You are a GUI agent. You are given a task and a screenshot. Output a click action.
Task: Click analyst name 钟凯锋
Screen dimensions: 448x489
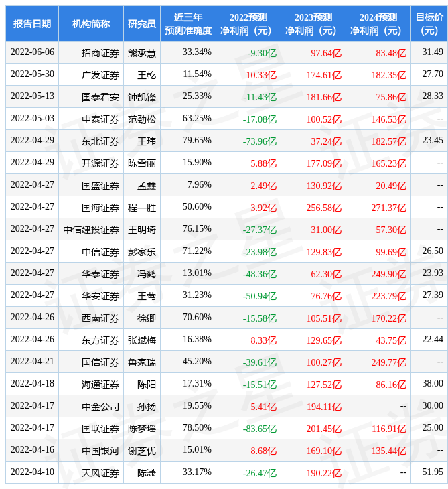[x=142, y=97]
